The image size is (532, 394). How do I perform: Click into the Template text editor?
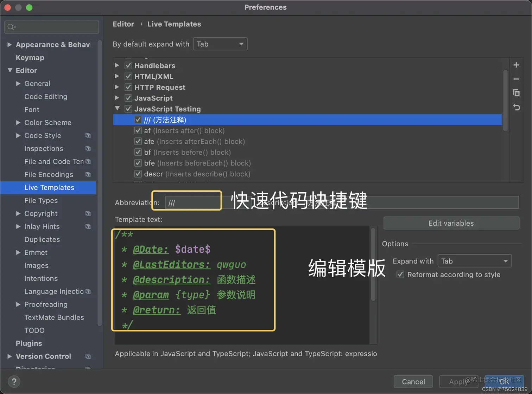[x=242, y=285]
